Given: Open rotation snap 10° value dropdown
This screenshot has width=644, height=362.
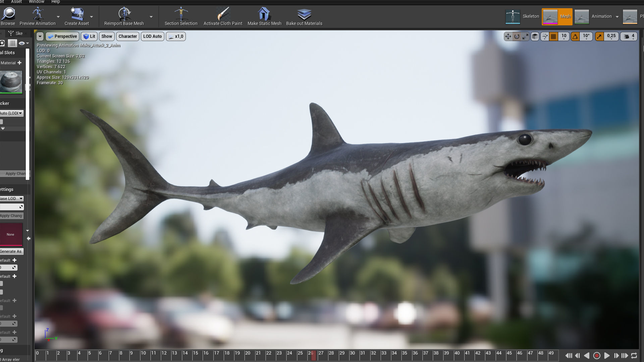Looking at the screenshot, I should 586,36.
